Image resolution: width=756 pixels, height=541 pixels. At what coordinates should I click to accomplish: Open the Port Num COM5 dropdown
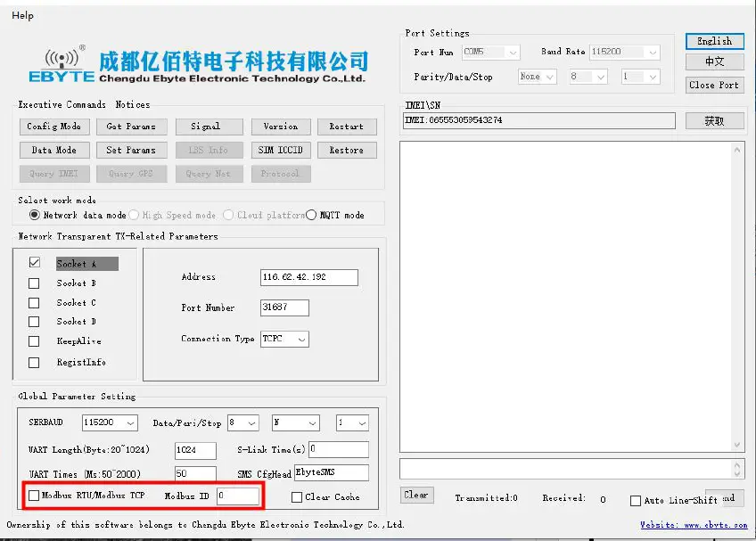[491, 52]
